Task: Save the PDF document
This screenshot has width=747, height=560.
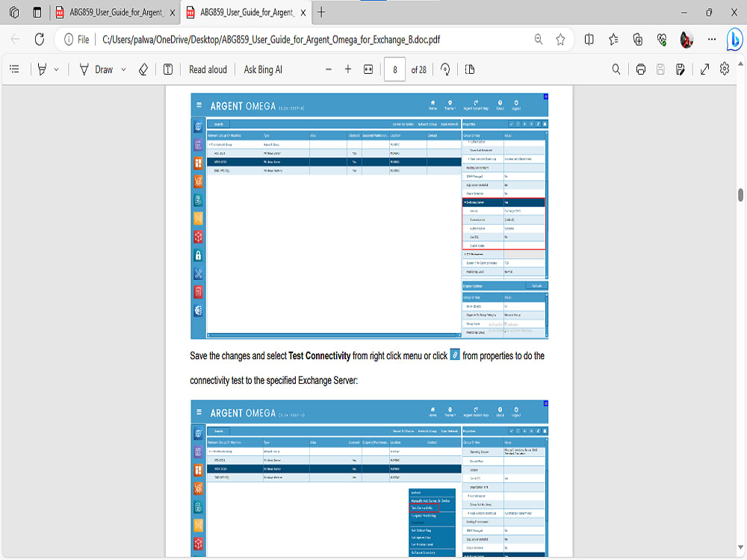Action: (660, 69)
